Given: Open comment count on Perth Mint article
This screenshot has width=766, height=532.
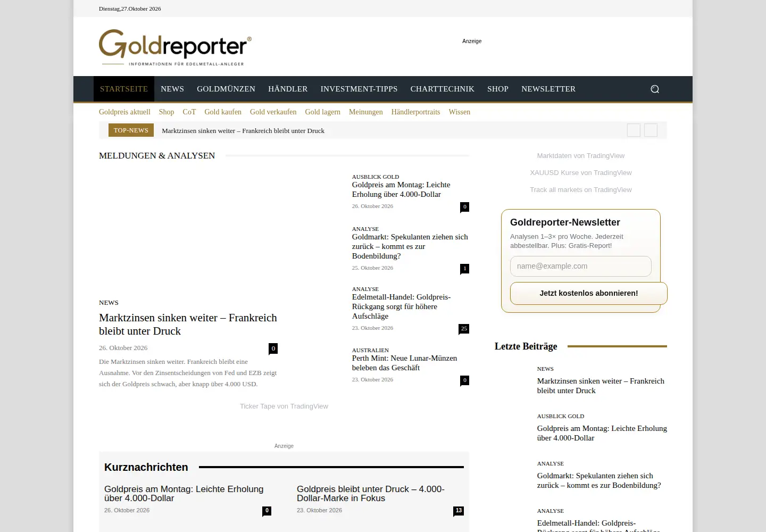Looking at the screenshot, I should [464, 380].
